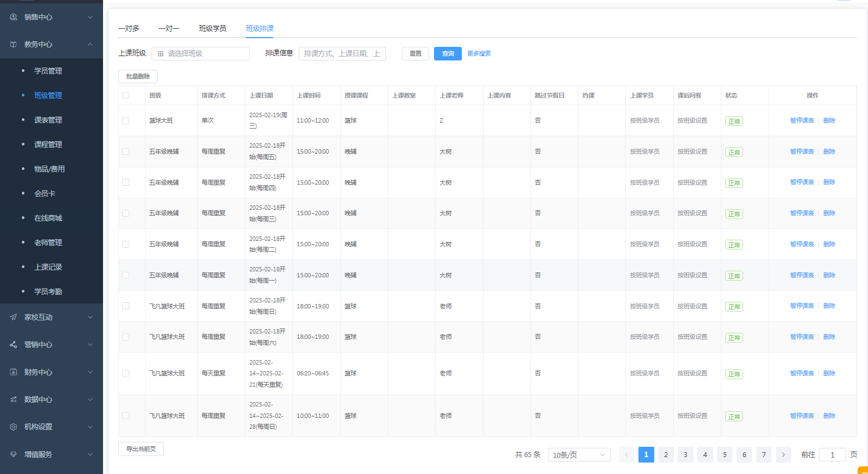Check the 五年级晚辅 每周五 row checkbox
Viewport: 868px width, 474px height.
(126, 151)
